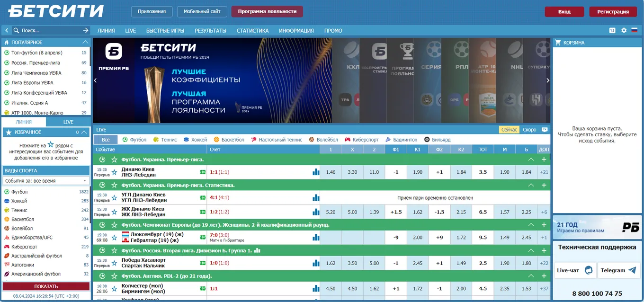Viewport: 644px width, 302px height.
Task: Filter live events by Теннис
Action: click(x=165, y=140)
